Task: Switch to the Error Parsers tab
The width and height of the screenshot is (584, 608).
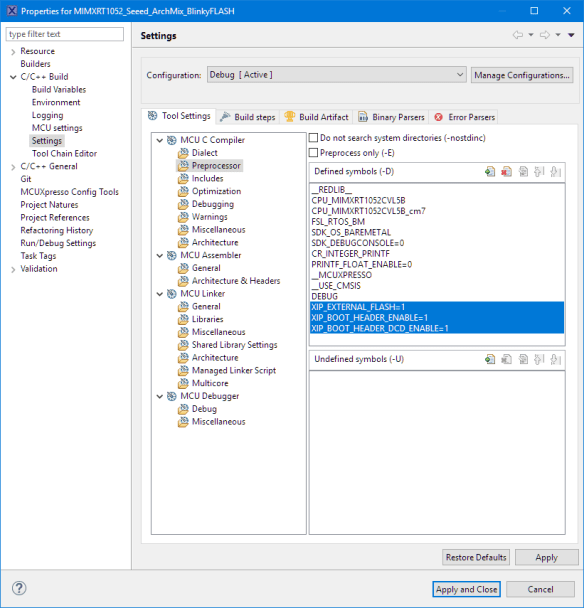Action: pyautogui.click(x=465, y=117)
